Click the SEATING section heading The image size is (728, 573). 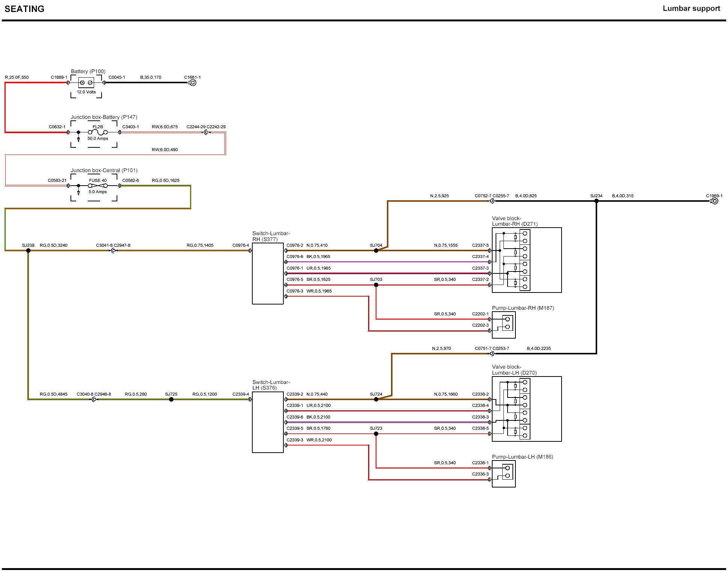click(24, 9)
